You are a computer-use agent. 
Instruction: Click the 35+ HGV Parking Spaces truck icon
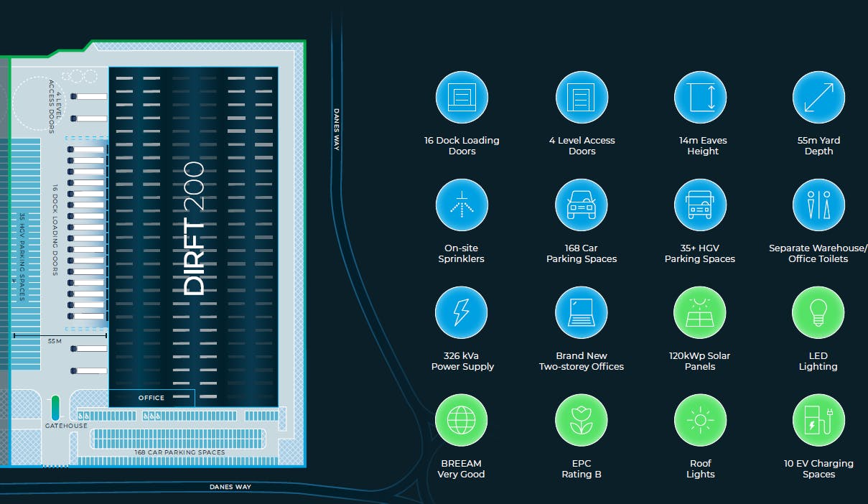[700, 205]
